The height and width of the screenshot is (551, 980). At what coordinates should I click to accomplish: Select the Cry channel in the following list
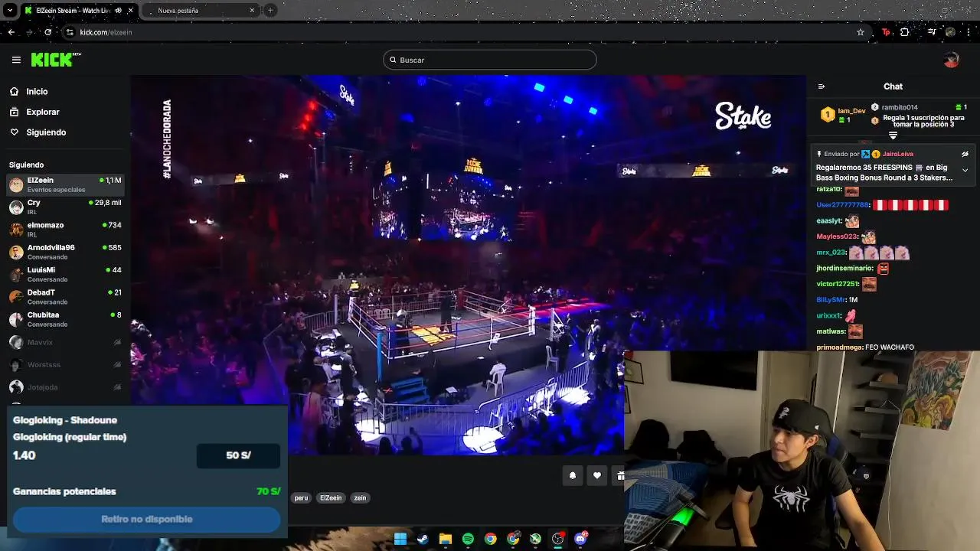click(x=65, y=207)
